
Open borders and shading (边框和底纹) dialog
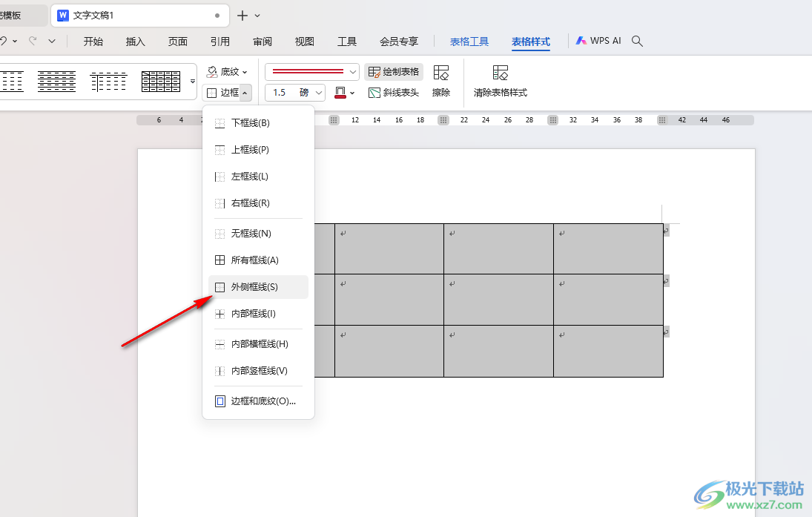point(263,401)
